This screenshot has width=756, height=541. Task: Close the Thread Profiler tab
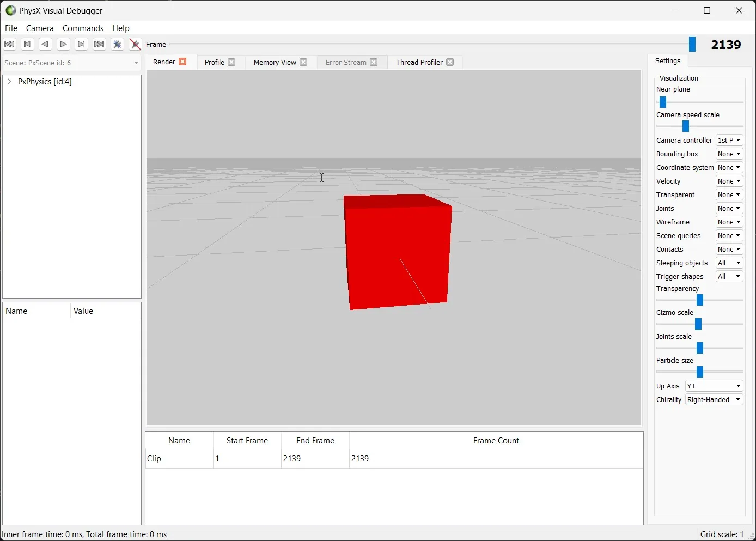tap(450, 62)
